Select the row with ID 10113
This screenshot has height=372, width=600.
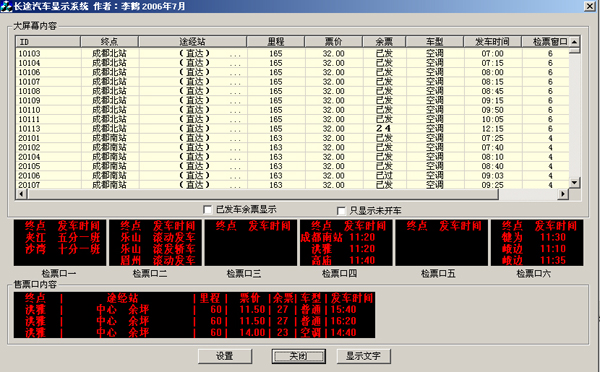293,129
